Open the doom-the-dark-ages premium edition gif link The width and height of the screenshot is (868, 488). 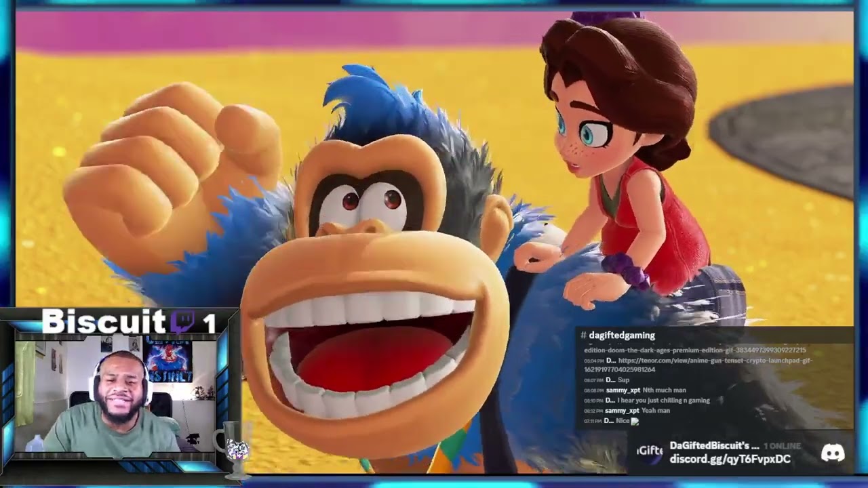(695, 350)
